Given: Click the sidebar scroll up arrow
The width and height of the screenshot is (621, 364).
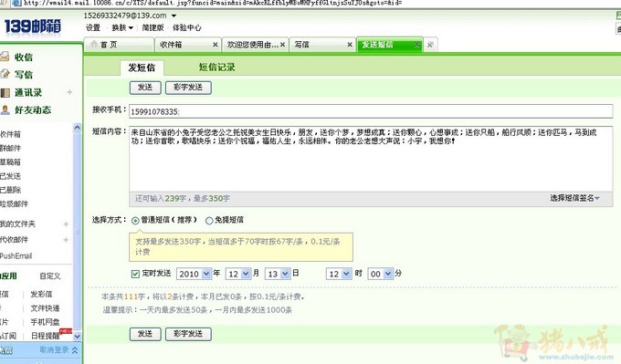Looking at the screenshot, I should 77,128.
